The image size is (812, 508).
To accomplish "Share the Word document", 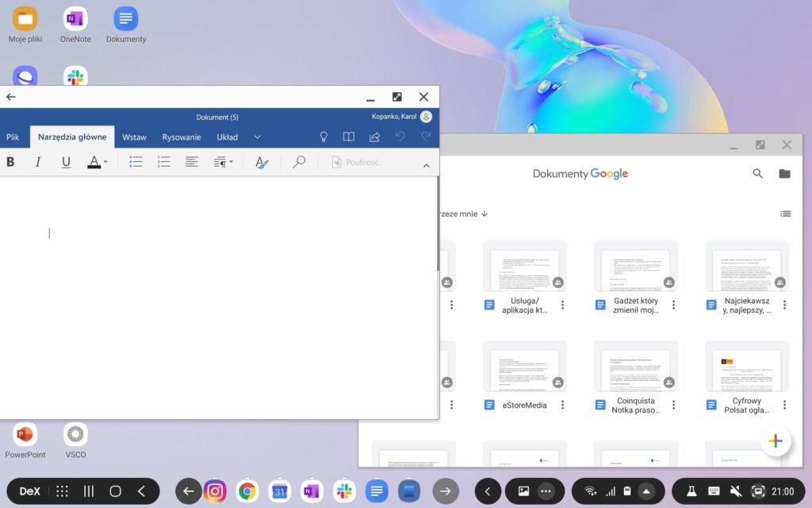I will (x=374, y=137).
